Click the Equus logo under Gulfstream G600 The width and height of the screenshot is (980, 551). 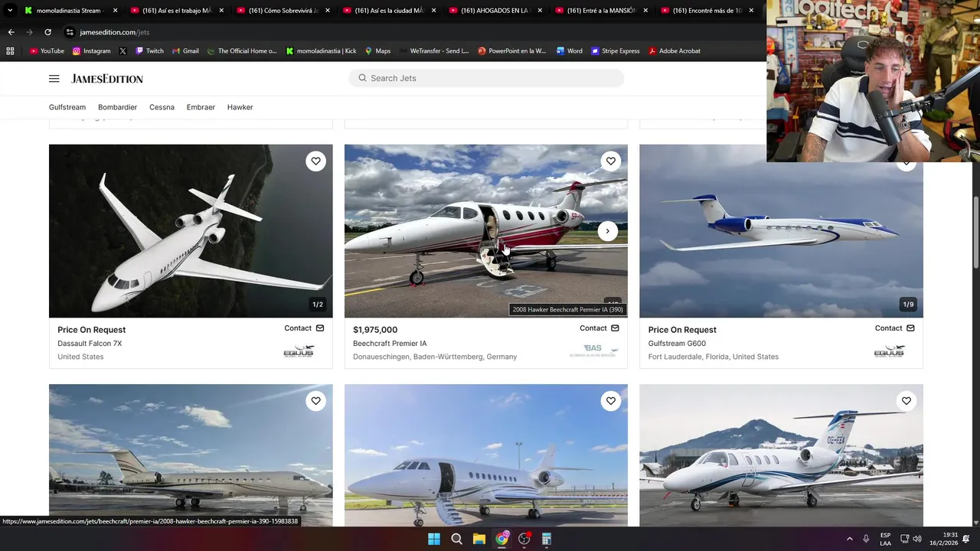[889, 351]
